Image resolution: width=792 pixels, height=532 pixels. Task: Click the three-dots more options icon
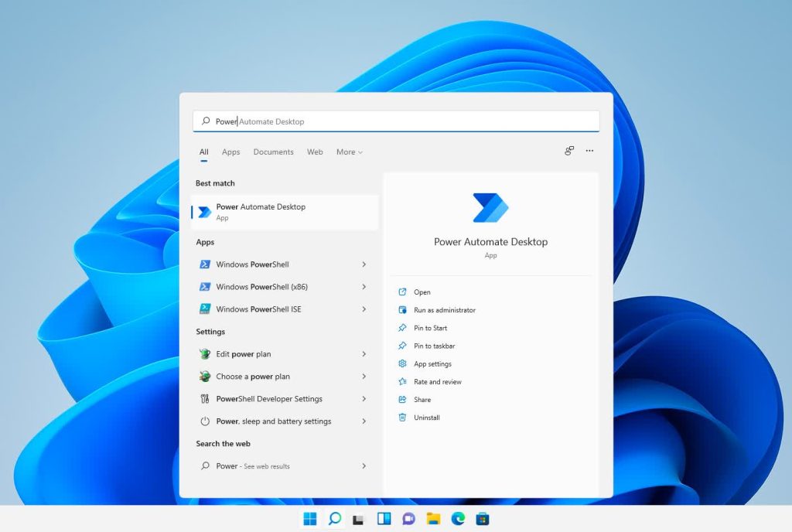click(x=589, y=151)
